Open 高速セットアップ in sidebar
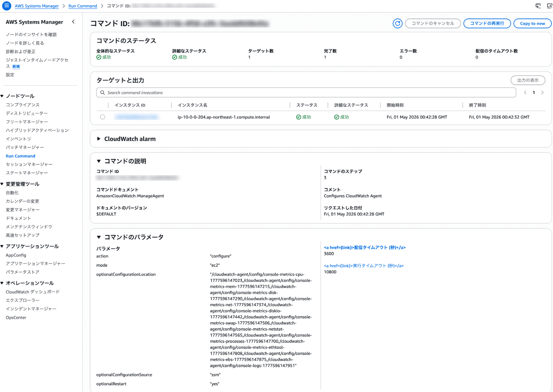553x392 pixels. [x=22, y=235]
